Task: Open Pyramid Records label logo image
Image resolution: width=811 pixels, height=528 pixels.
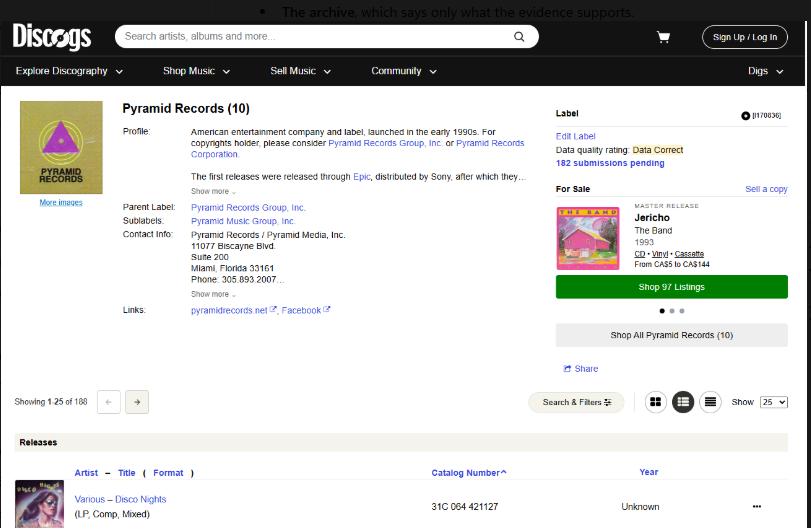Action: [x=61, y=147]
